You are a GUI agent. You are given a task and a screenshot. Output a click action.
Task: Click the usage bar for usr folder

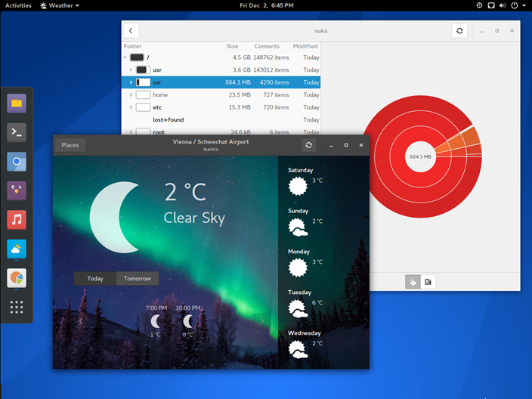(143, 70)
